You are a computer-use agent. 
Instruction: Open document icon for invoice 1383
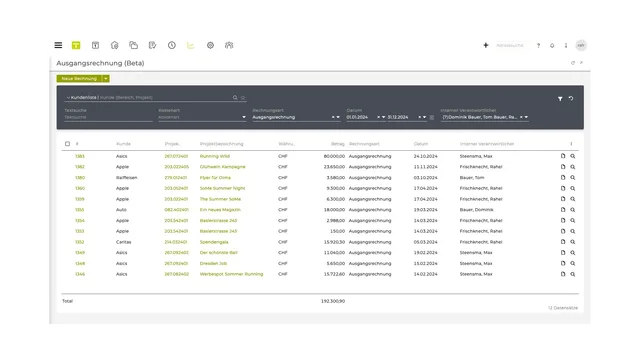coord(563,156)
